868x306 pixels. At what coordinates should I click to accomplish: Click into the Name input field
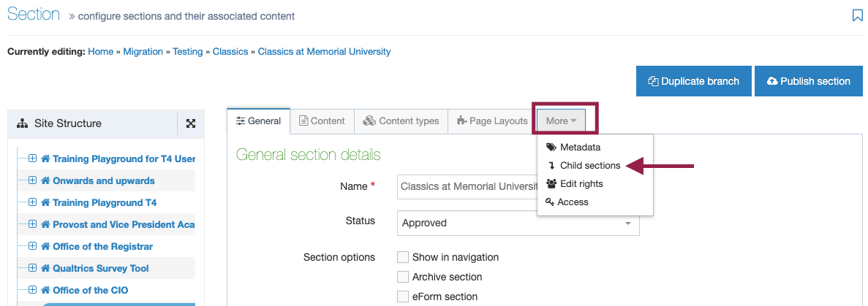(468, 186)
